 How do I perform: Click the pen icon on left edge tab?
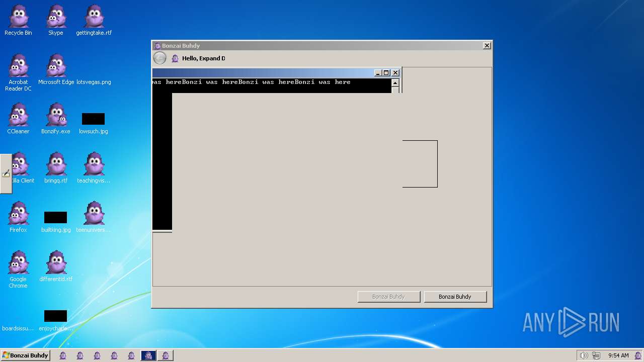coord(6,173)
